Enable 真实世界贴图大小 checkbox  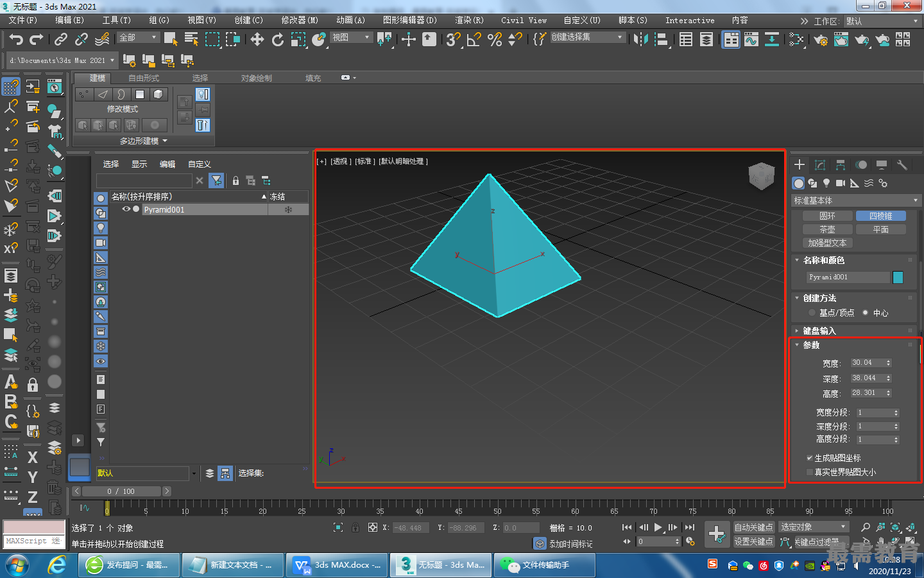click(810, 472)
